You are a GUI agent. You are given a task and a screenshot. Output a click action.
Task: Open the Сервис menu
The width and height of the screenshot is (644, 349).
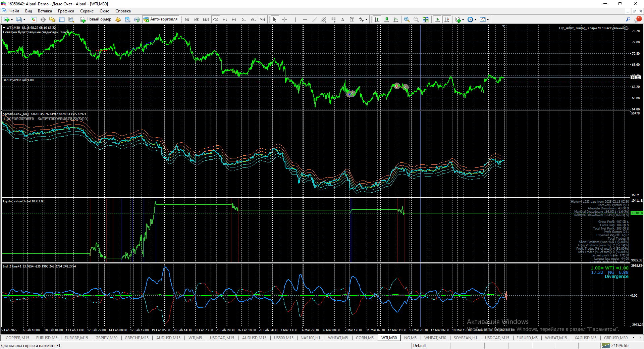(87, 11)
